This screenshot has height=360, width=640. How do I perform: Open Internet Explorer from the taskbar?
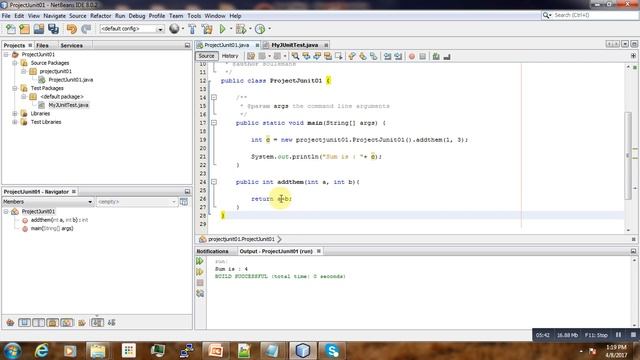(41, 351)
